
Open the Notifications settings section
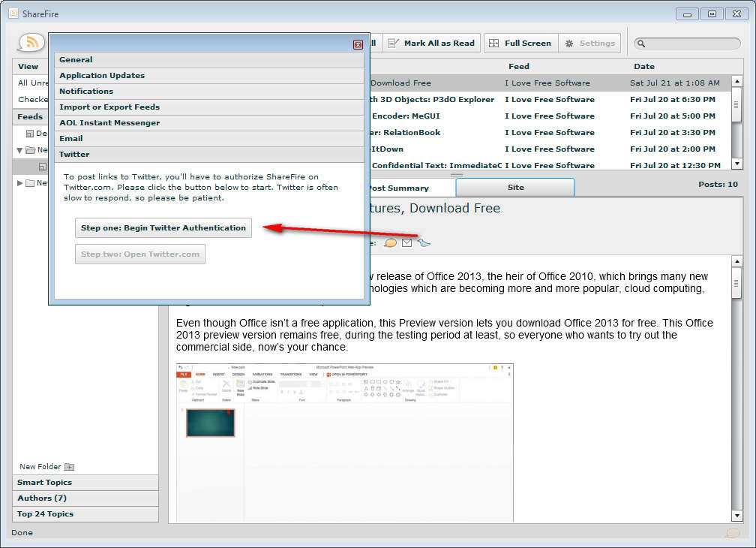click(x=208, y=92)
